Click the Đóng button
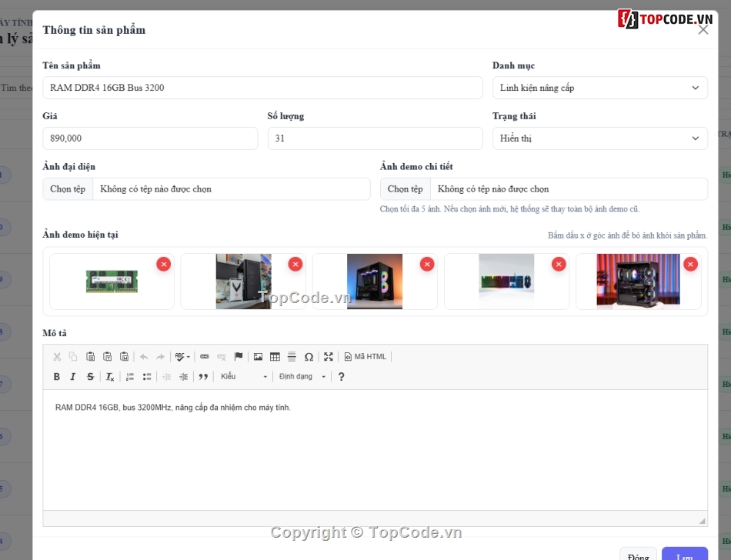This screenshot has width=731, height=560. (638, 556)
